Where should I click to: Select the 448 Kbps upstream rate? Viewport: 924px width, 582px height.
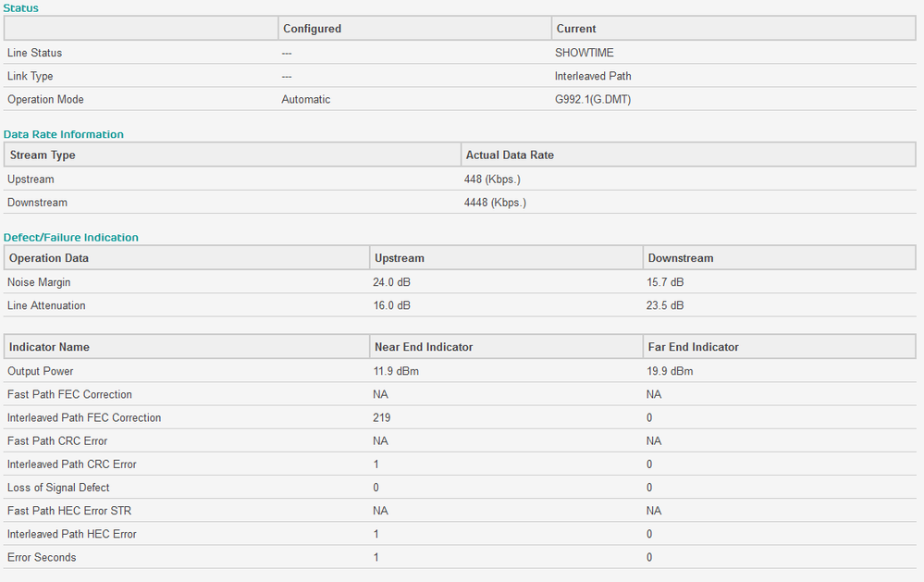(492, 180)
